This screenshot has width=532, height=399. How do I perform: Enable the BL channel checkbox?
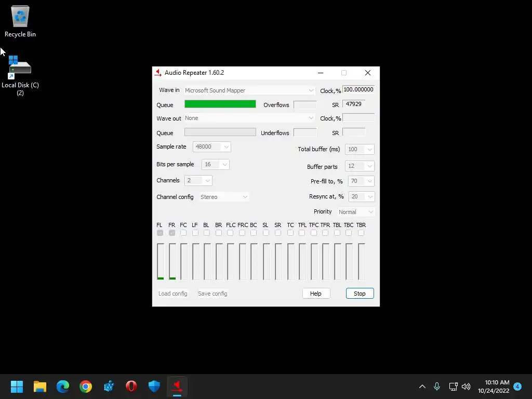coord(207,233)
